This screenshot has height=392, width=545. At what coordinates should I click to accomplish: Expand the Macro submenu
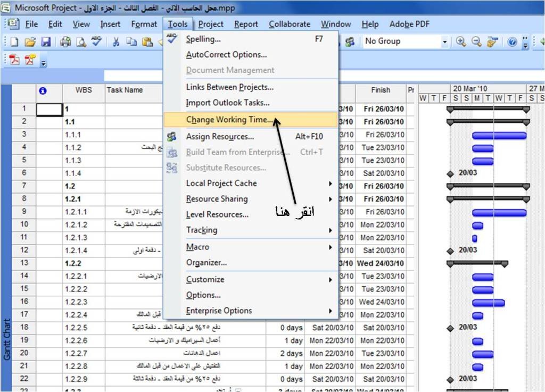[x=330, y=247]
